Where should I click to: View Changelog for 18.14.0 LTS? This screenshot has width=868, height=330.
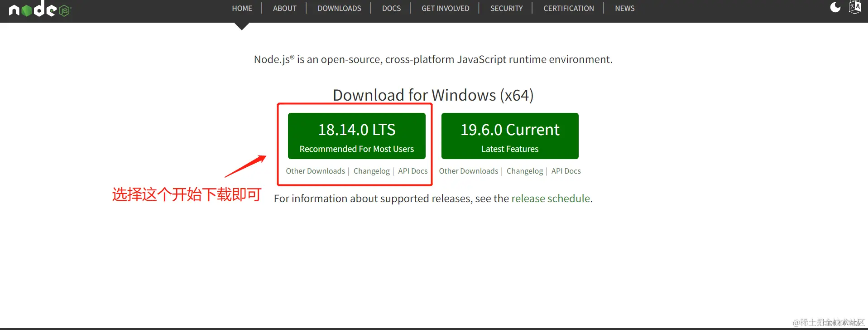point(372,171)
